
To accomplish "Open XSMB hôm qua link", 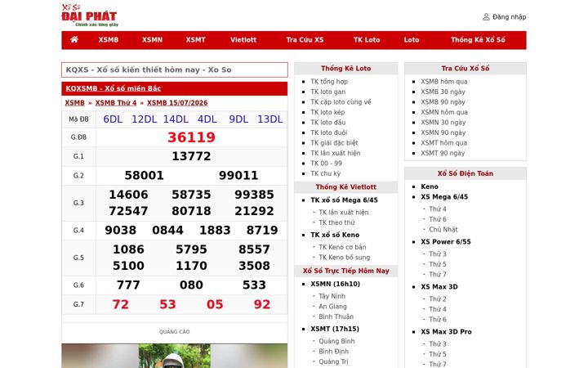I will pyautogui.click(x=444, y=82).
